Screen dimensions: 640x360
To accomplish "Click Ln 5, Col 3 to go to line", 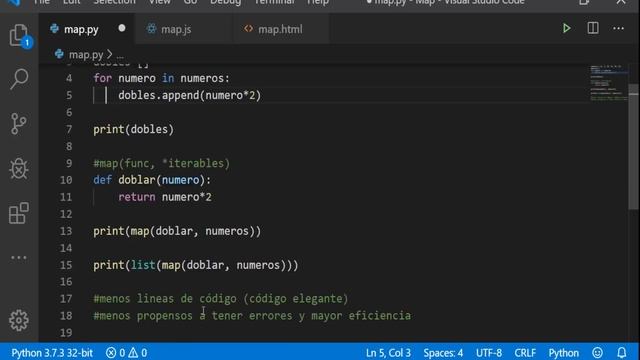I will 388,353.
